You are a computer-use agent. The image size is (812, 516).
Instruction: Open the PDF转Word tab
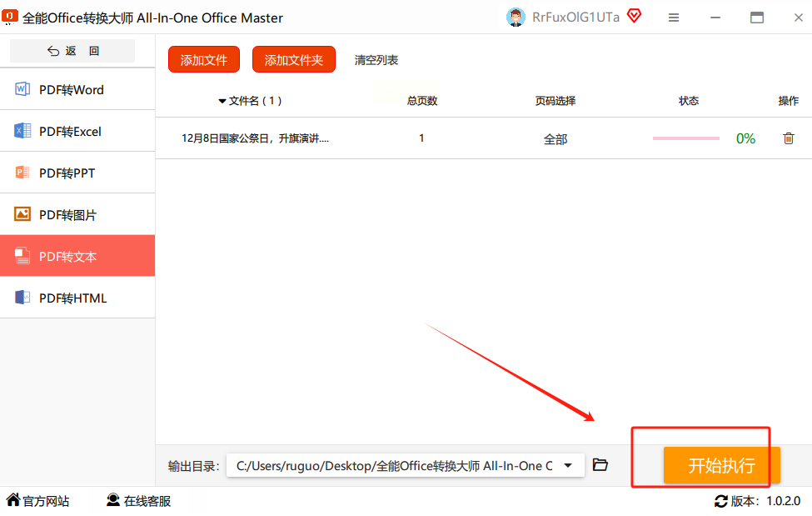tap(77, 89)
